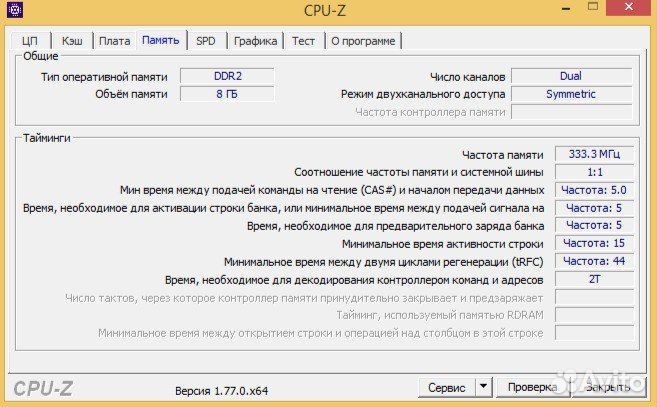Open the О программе tab
Screen dimensions: 657x407
pyautogui.click(x=363, y=41)
